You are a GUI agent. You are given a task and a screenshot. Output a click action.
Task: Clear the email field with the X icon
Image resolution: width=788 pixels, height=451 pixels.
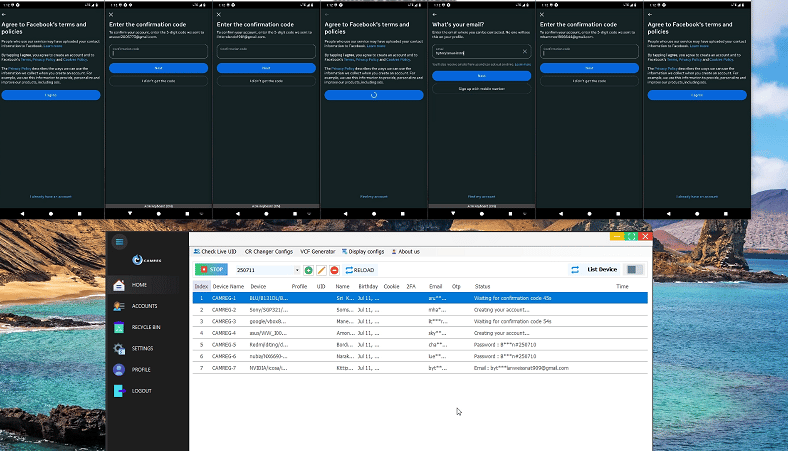point(525,51)
